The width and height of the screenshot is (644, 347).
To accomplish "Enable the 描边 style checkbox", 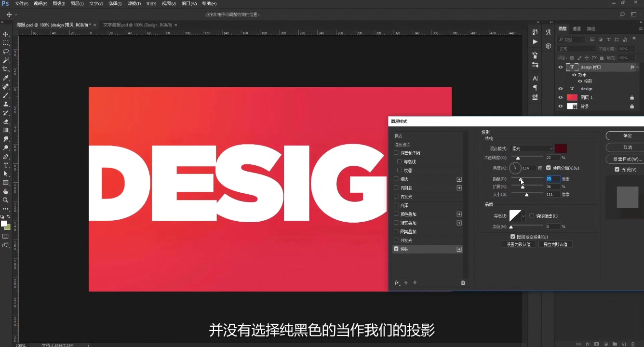I will tap(396, 179).
